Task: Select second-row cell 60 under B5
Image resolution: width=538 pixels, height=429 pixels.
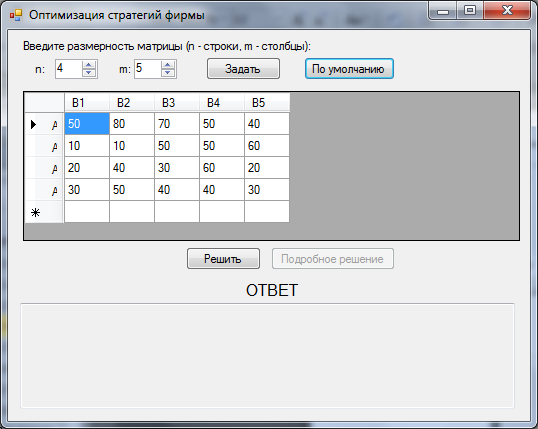Action: pos(267,146)
